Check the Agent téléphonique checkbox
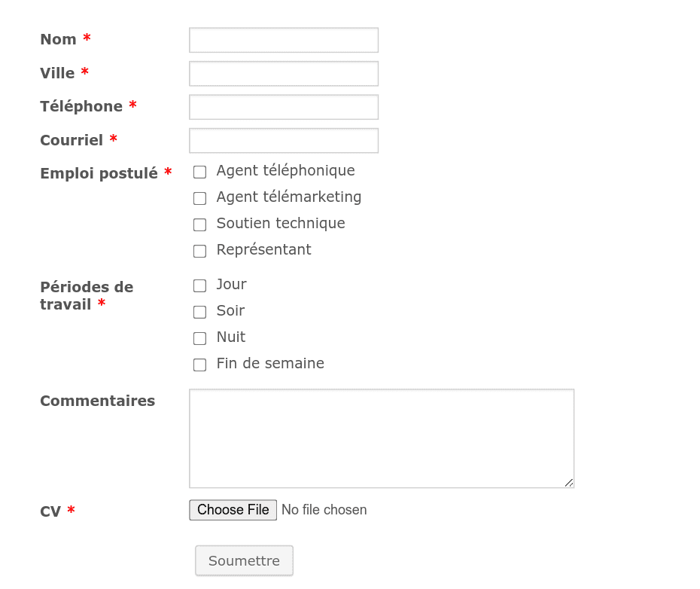Image resolution: width=700 pixels, height=589 pixels. pos(199,172)
